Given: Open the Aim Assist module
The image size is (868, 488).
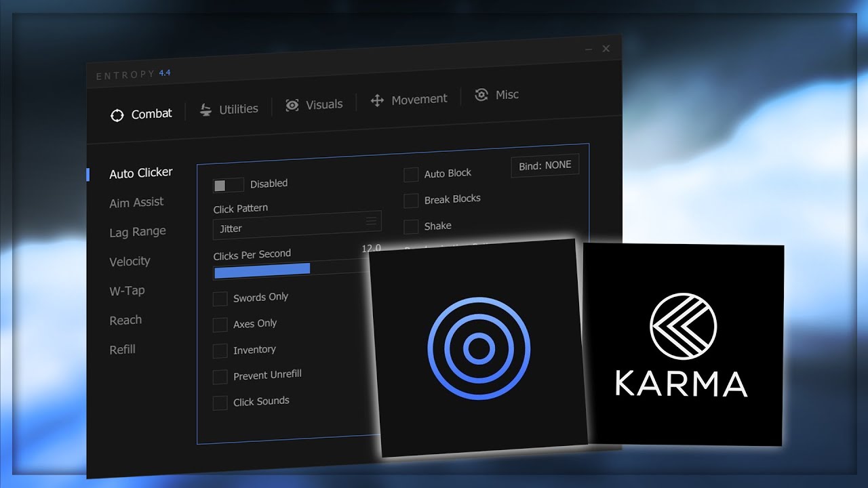Looking at the screenshot, I should [136, 202].
